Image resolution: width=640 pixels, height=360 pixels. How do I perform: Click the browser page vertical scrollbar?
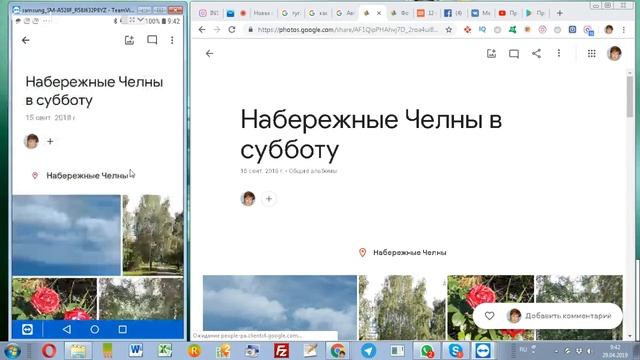click(x=630, y=96)
